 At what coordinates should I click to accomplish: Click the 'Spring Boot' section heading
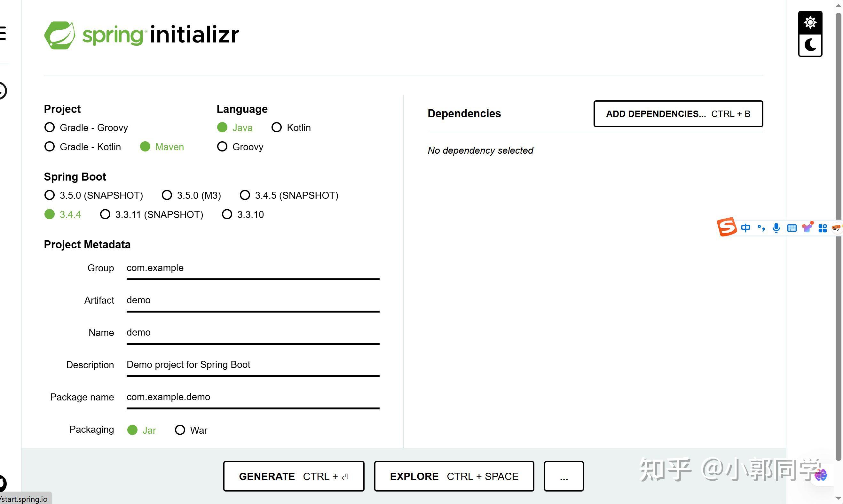pyautogui.click(x=75, y=177)
